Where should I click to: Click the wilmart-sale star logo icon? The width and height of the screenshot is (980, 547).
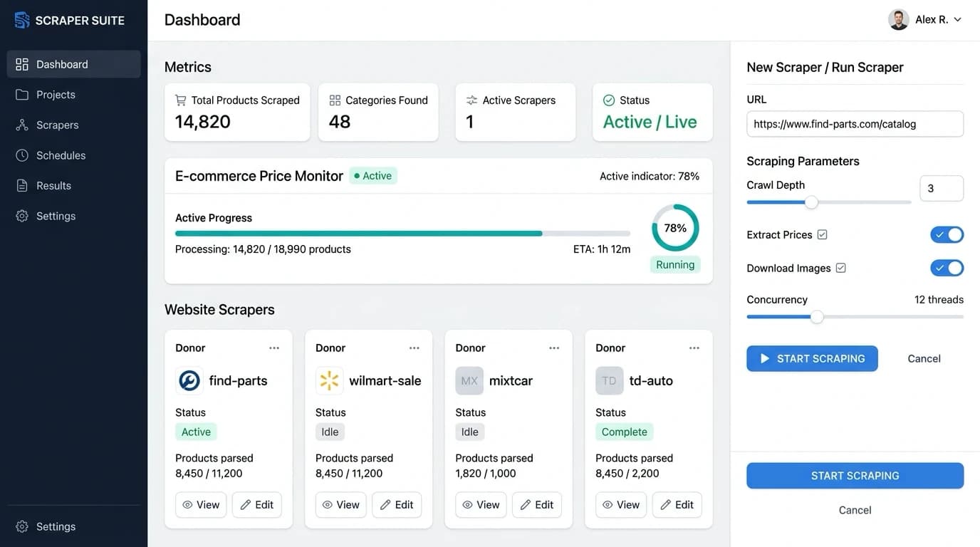(x=329, y=381)
